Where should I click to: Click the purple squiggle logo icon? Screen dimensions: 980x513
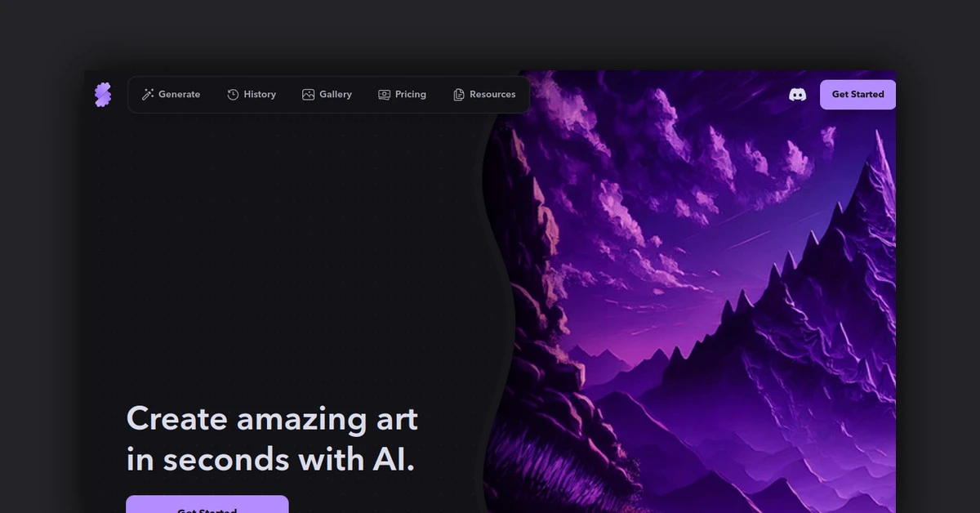(x=102, y=95)
